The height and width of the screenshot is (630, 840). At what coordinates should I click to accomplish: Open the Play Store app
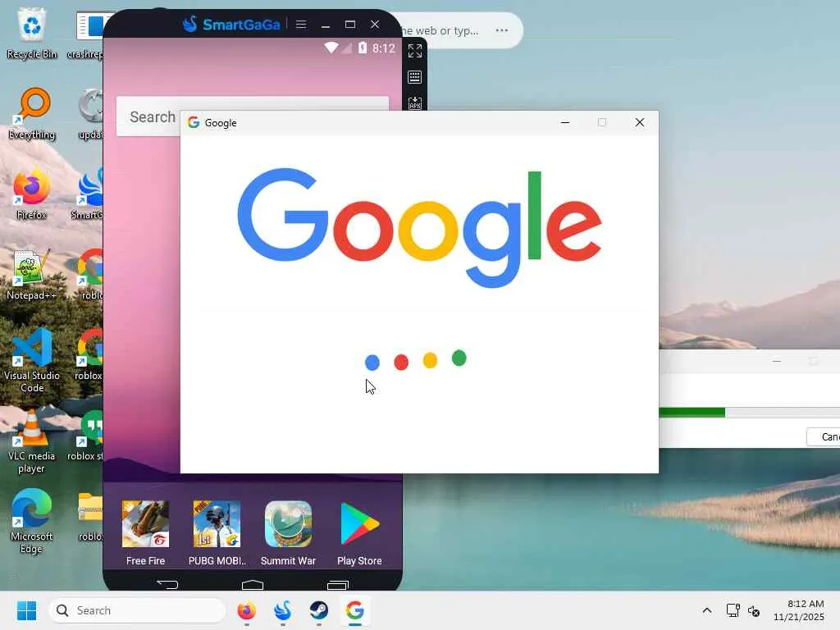click(x=359, y=524)
